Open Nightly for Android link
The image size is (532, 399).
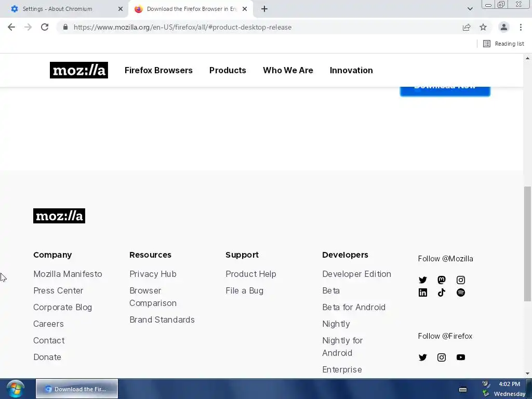click(x=342, y=347)
